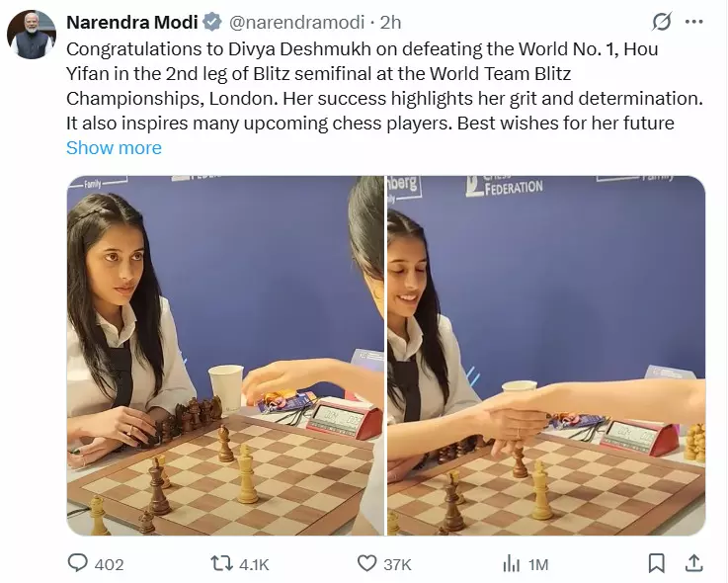The image size is (728, 583).
Task: Open the Narendra Modi display name
Action: point(132,22)
